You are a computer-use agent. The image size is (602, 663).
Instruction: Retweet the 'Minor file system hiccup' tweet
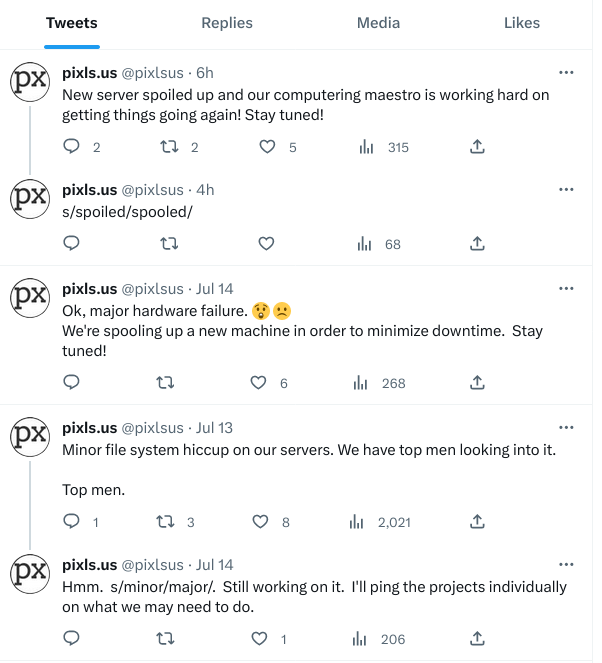pyautogui.click(x=164, y=521)
